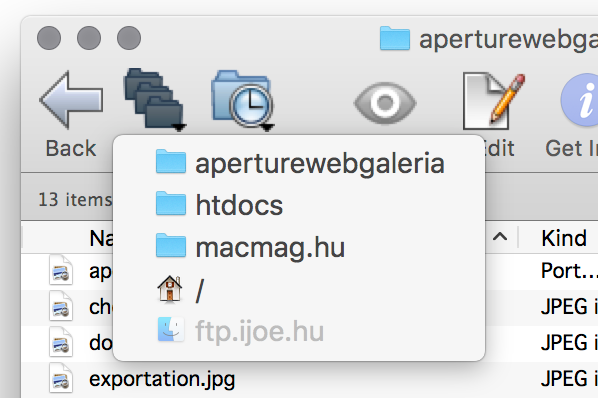
Task: Click the third window control button
Action: coord(129,38)
